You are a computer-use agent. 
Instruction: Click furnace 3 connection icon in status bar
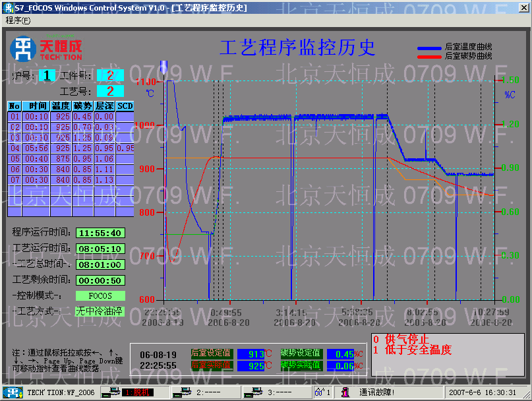pyautogui.click(x=252, y=392)
